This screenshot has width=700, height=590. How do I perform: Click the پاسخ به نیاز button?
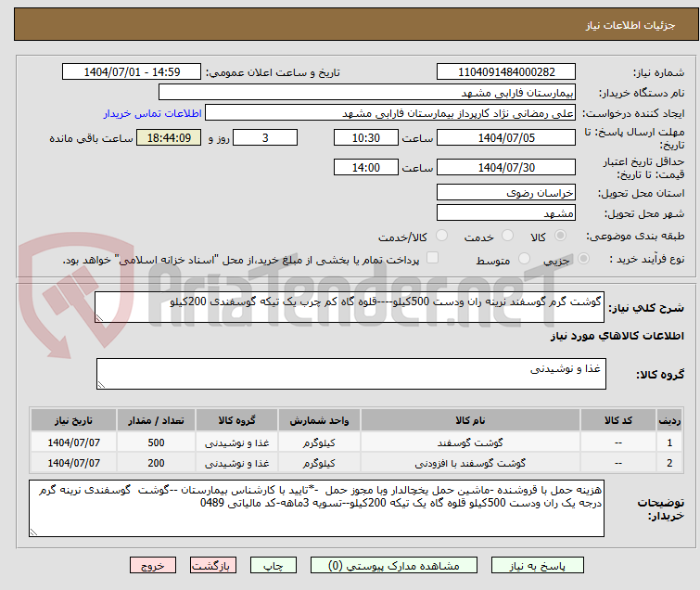click(x=537, y=566)
